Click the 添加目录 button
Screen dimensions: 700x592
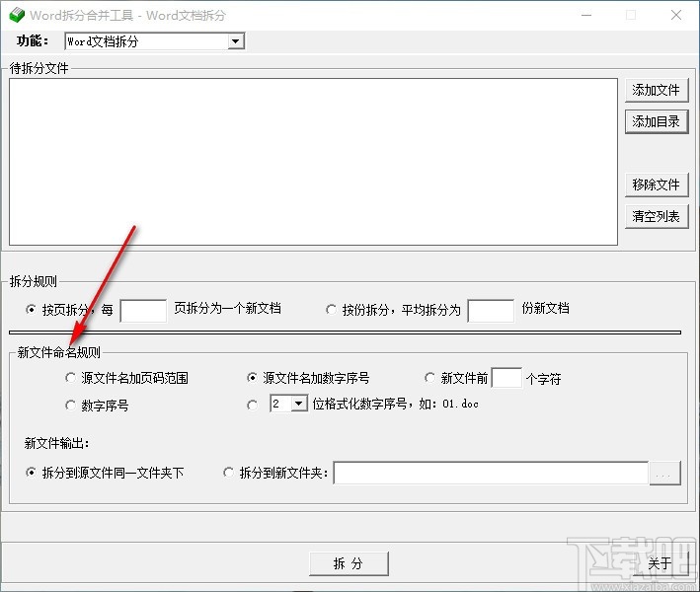point(657,121)
